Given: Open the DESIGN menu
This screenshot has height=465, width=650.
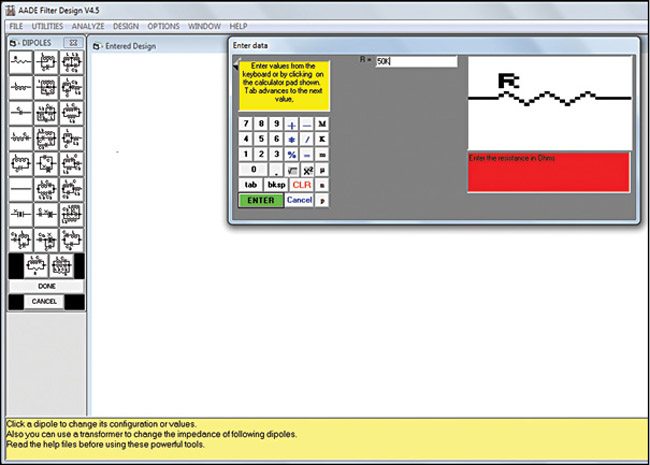Looking at the screenshot, I should click(126, 25).
